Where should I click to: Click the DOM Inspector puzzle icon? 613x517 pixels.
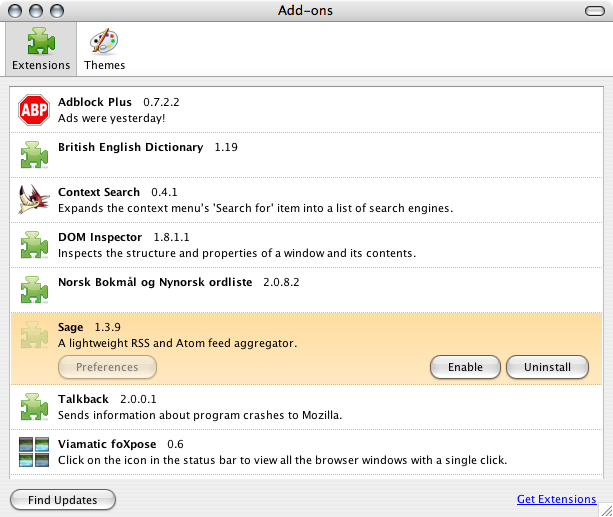tap(34, 245)
